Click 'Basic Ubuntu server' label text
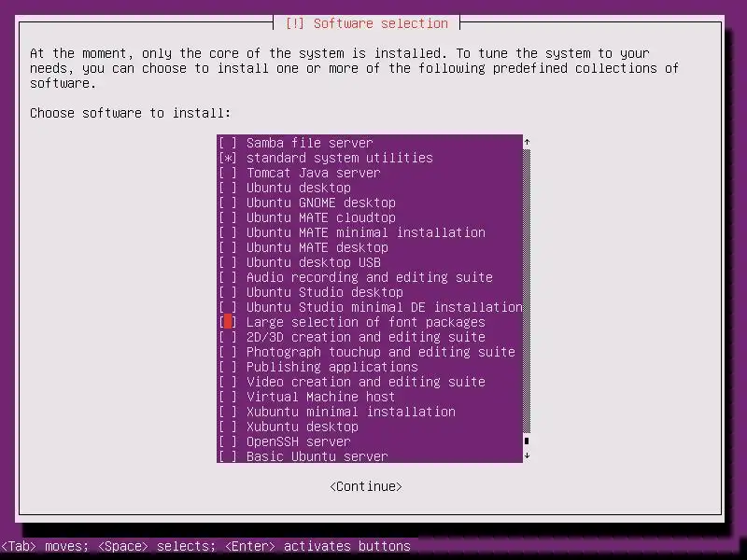Viewport: 747px width, 560px height. click(x=317, y=456)
